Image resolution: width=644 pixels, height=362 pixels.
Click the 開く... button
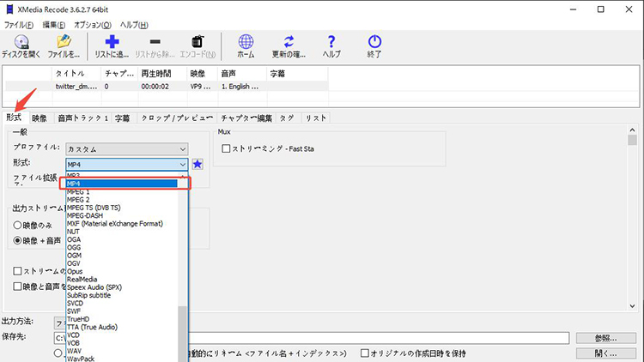pyautogui.click(x=606, y=353)
